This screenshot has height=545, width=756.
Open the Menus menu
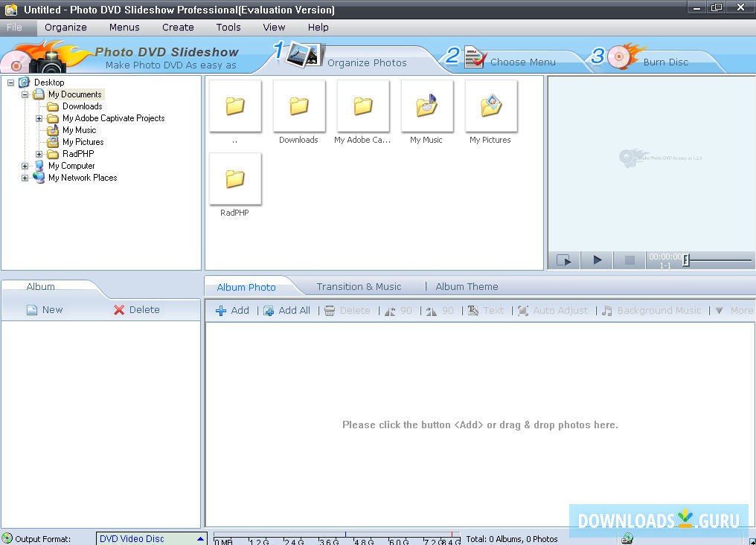coord(124,28)
